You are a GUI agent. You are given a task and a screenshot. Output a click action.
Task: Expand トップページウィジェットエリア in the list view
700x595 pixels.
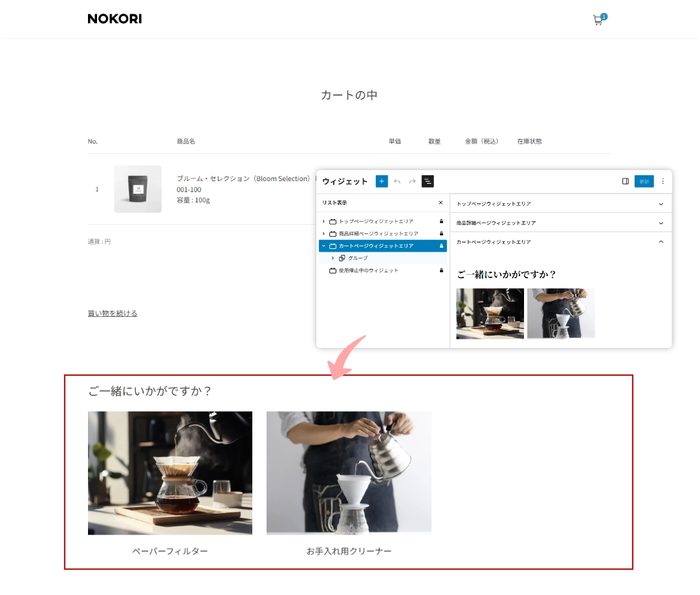(x=323, y=221)
